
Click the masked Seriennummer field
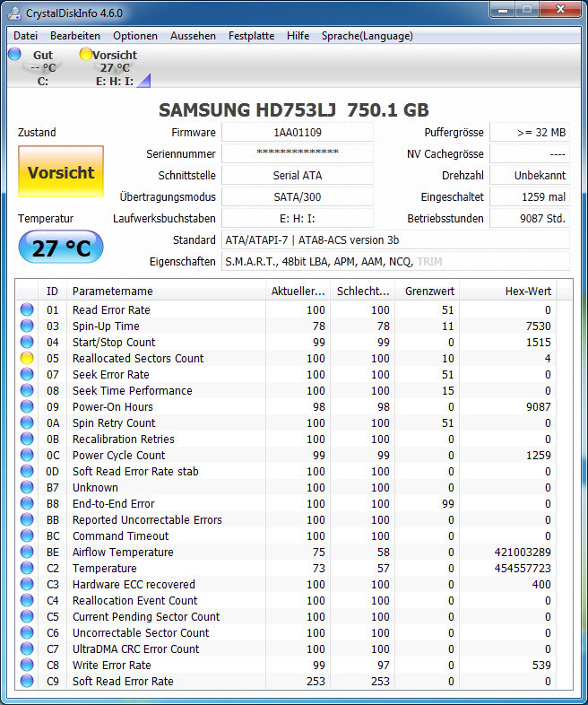coord(298,153)
